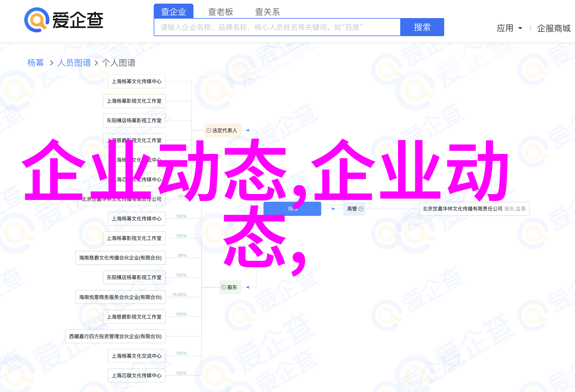
Task: Open the 企服商城 link
Action: point(554,28)
